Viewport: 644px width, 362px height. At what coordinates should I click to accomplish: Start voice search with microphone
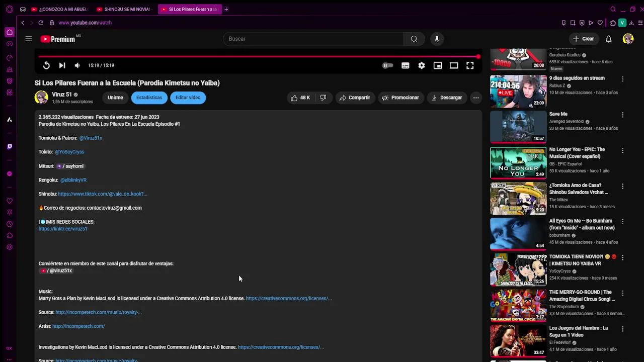[437, 39]
